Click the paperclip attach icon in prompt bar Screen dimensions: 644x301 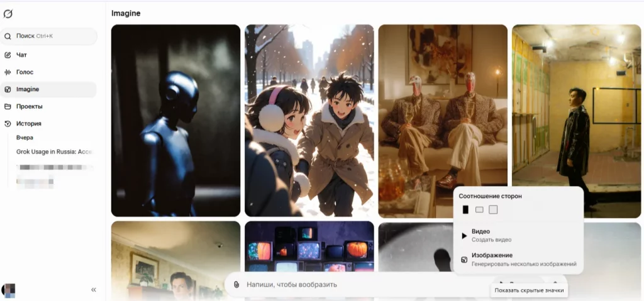pyautogui.click(x=236, y=285)
